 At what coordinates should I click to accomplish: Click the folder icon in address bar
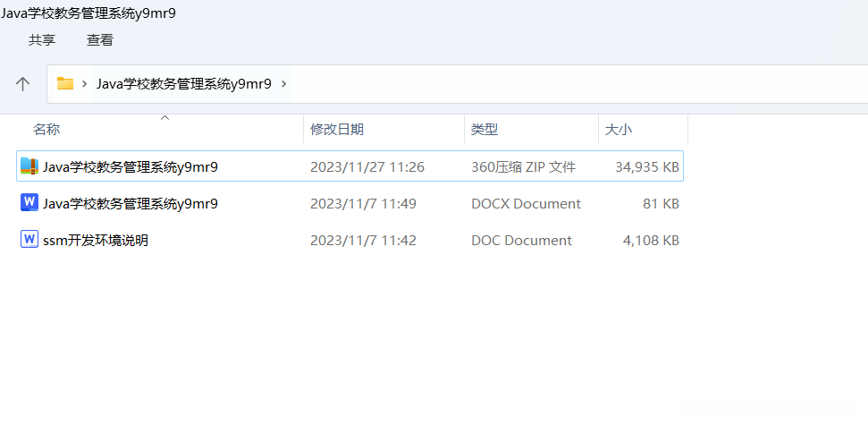[65, 83]
